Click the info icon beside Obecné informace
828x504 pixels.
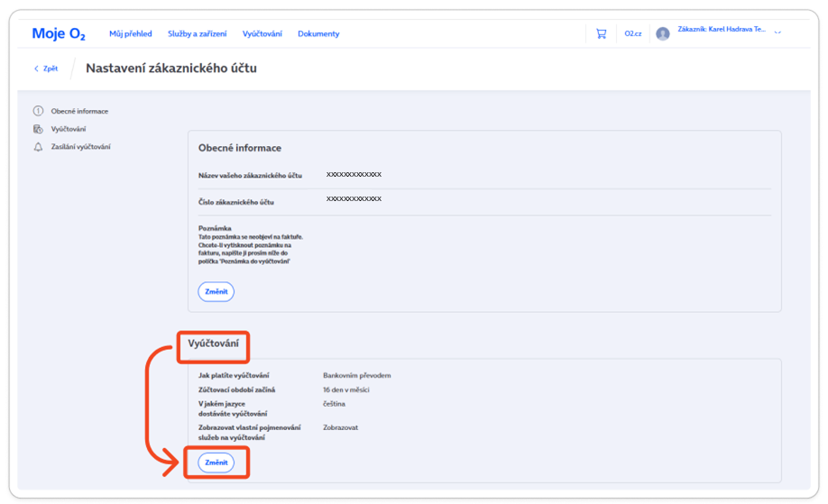pos(38,111)
